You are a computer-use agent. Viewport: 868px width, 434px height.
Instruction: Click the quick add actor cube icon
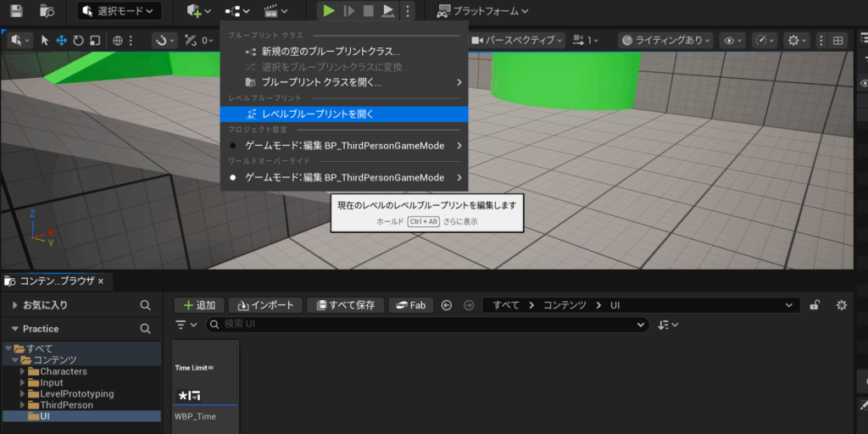(x=194, y=11)
